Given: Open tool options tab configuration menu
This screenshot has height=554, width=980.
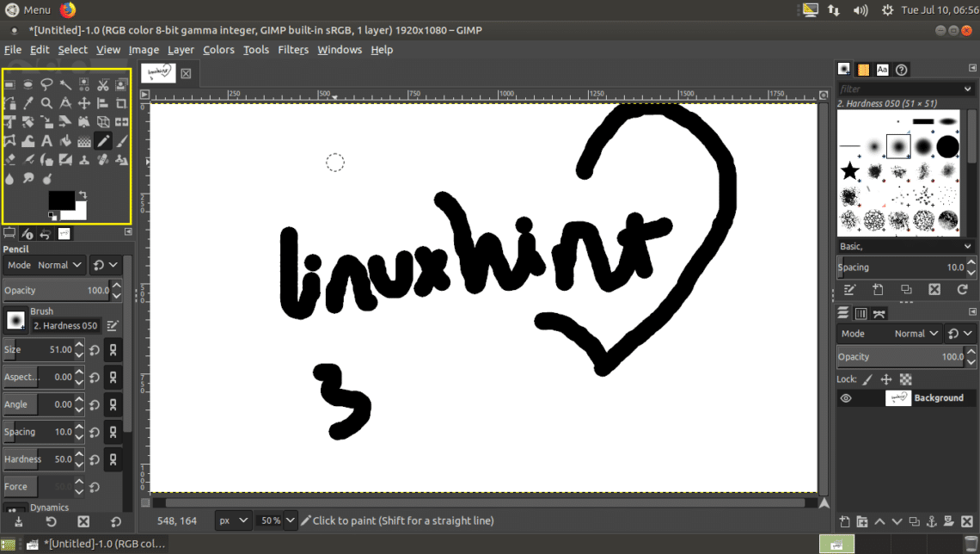Looking at the screenshot, I should [x=128, y=232].
